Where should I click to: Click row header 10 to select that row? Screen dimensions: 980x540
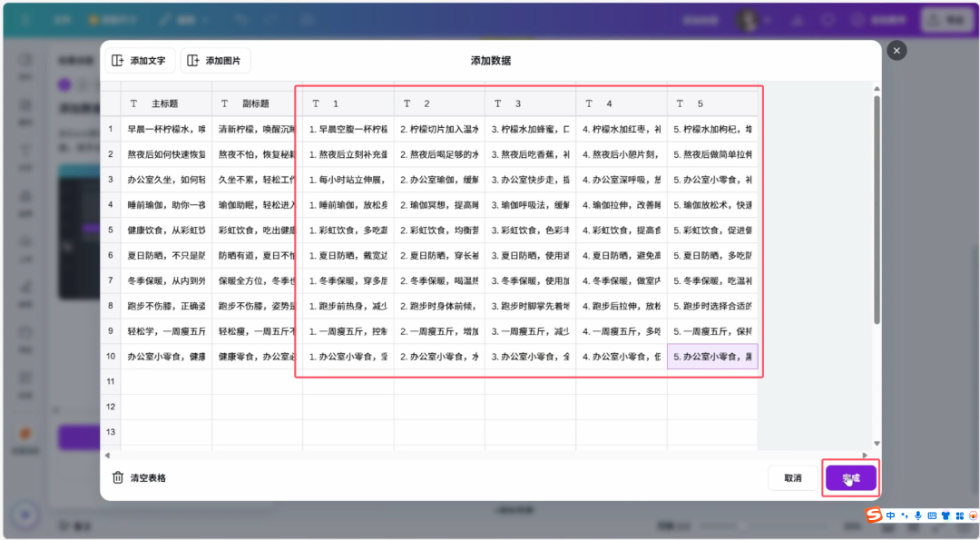coord(110,358)
